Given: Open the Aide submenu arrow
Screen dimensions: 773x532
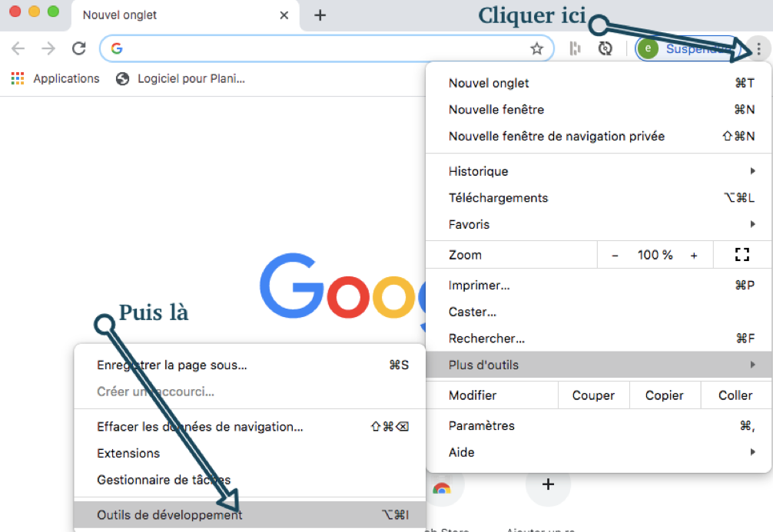Looking at the screenshot, I should tap(751, 452).
